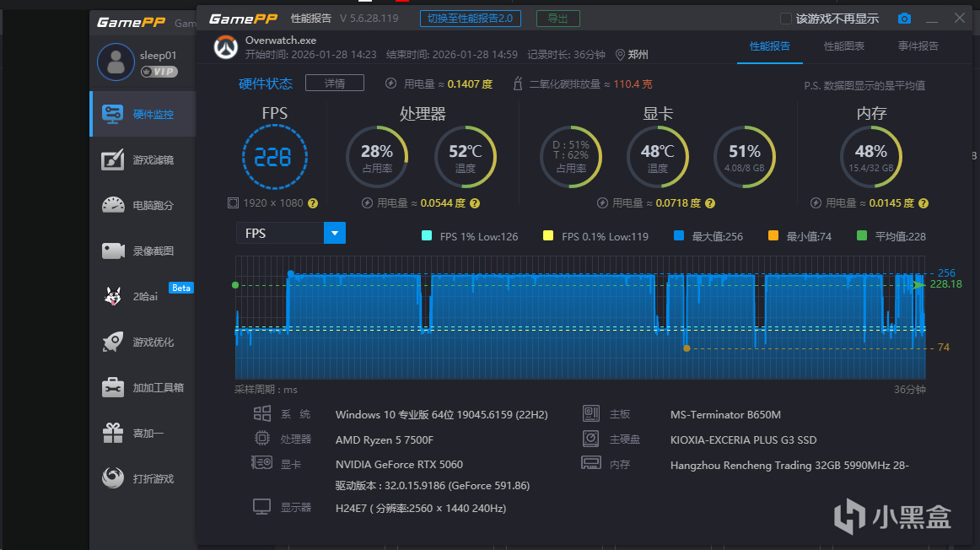Screen dimensions: 980x550
Task: Click the cyan FPS 1% Low swatch
Action: [x=427, y=235]
